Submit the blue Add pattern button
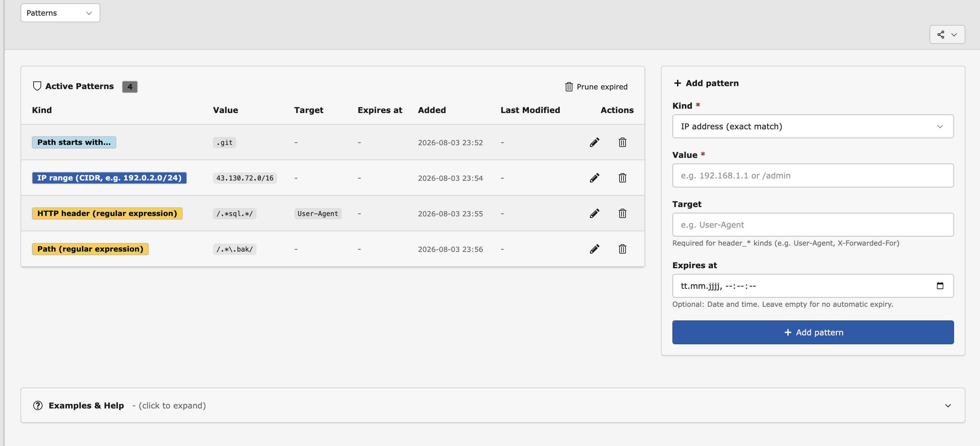The image size is (980, 446). (813, 332)
